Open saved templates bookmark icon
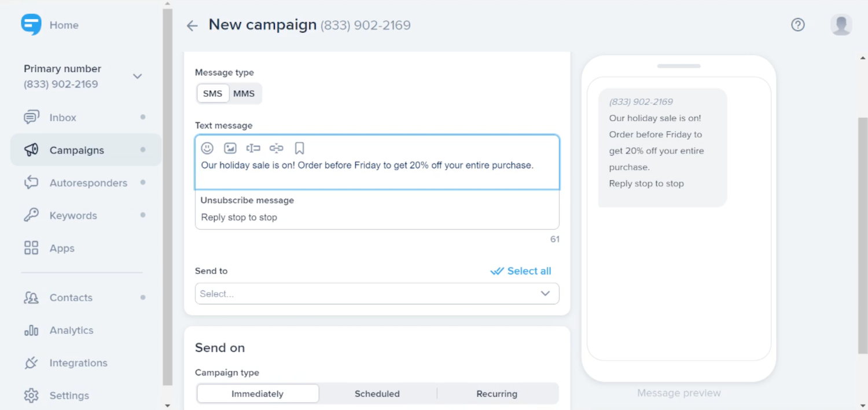The height and width of the screenshot is (410, 868). click(299, 148)
